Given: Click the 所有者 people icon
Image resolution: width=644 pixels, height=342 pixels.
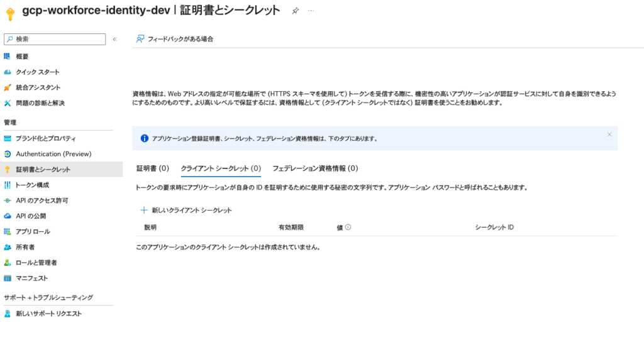Looking at the screenshot, I should pyautogui.click(x=8, y=247).
